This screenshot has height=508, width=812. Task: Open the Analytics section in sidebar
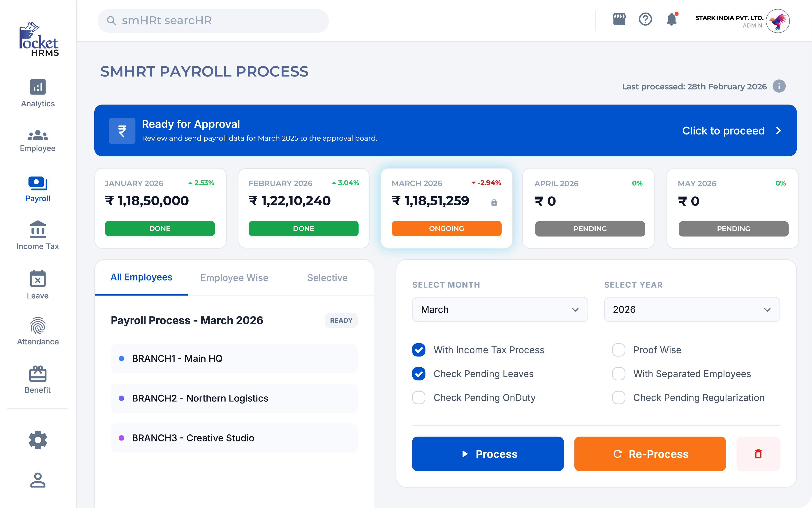point(38,93)
